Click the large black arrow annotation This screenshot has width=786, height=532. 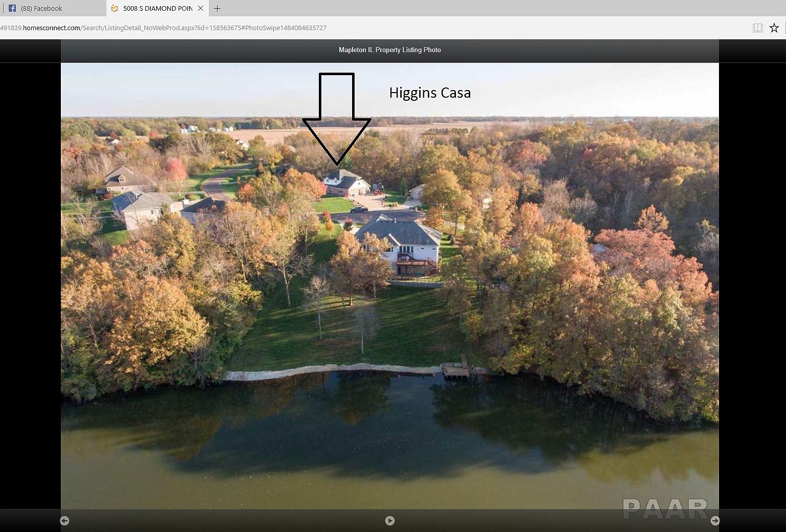(337, 118)
